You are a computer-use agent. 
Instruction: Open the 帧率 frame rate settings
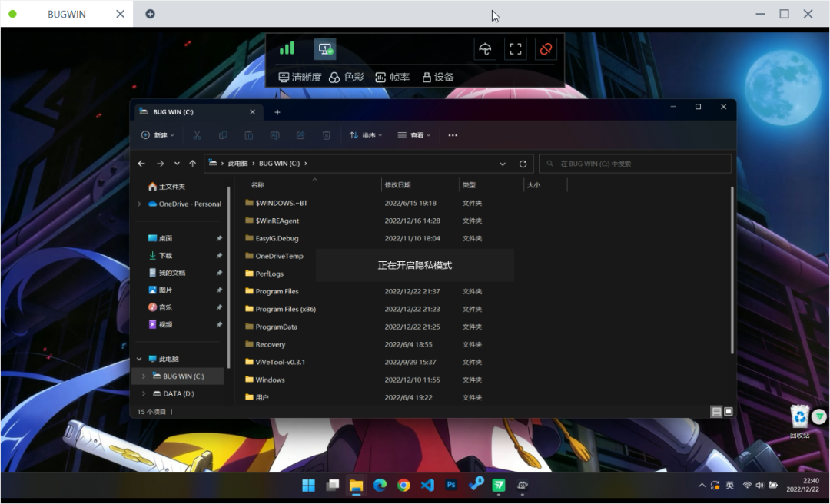pos(393,77)
